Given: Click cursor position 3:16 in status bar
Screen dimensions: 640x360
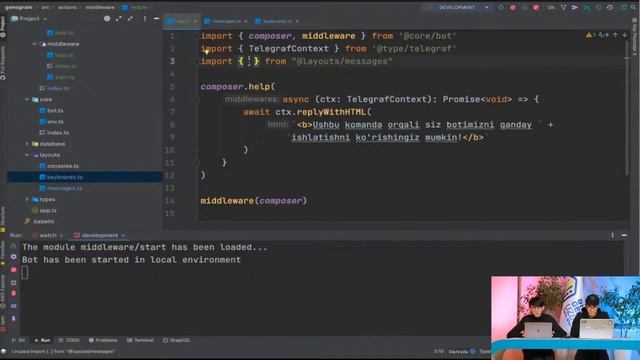Looking at the screenshot, I should tap(439, 351).
